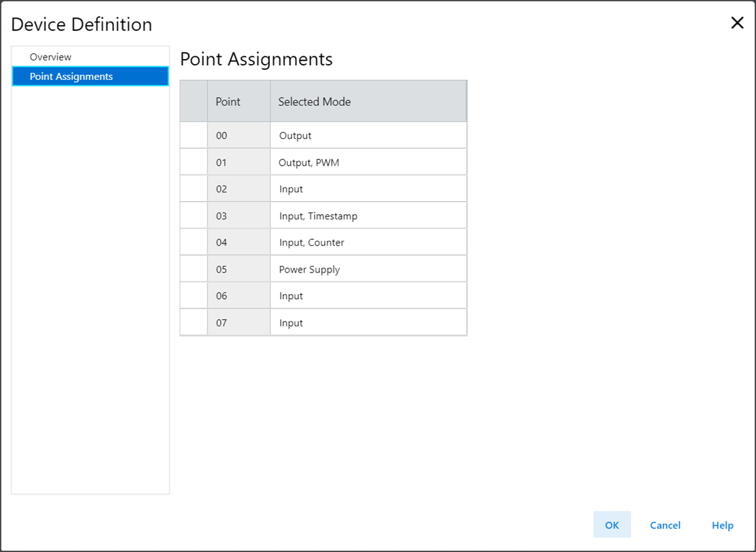This screenshot has height=552, width=756.
Task: Select the row header for point 00
Action: 193,135
